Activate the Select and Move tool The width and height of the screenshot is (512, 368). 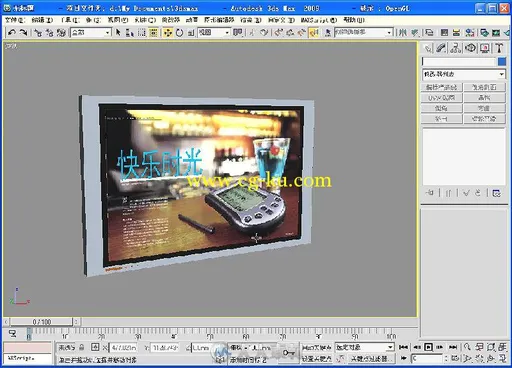(168, 32)
